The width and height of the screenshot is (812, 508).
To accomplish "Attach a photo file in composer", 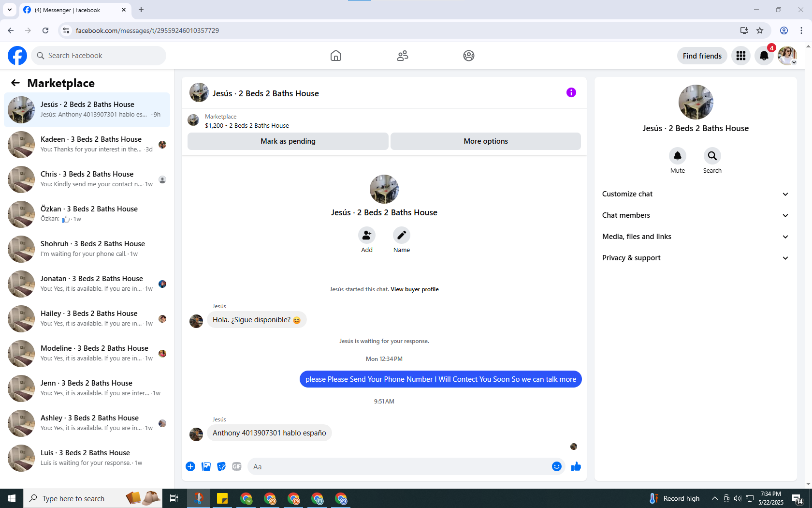I will click(x=206, y=466).
